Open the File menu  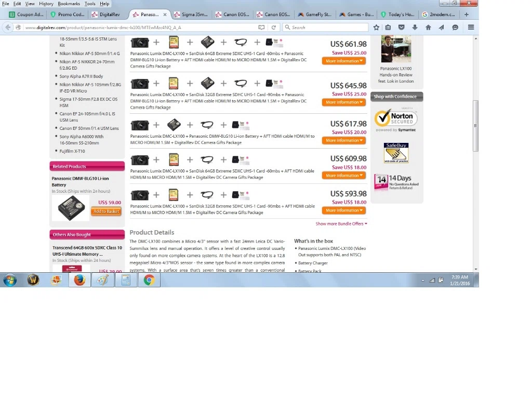[x=5, y=4]
